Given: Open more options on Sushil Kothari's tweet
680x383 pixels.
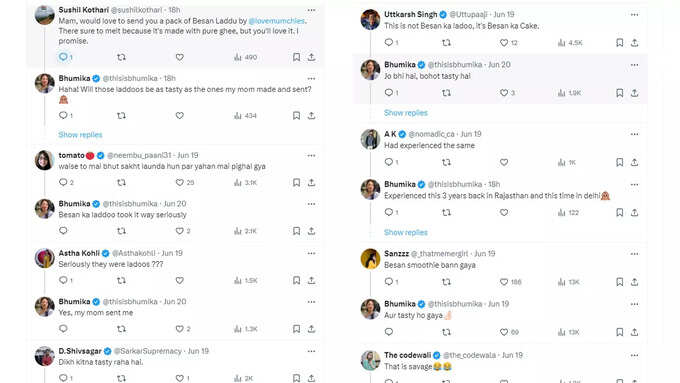Looking at the screenshot, I should click(x=311, y=10).
